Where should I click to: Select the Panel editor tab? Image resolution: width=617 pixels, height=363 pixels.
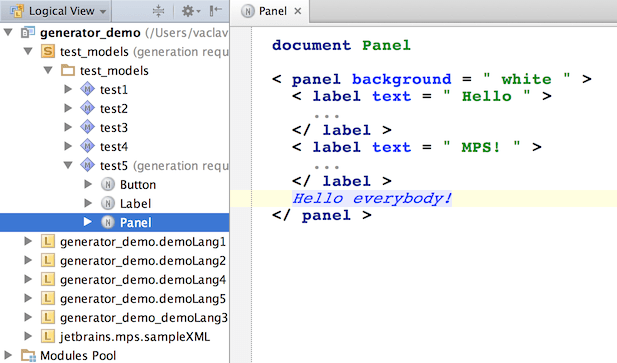point(272,11)
